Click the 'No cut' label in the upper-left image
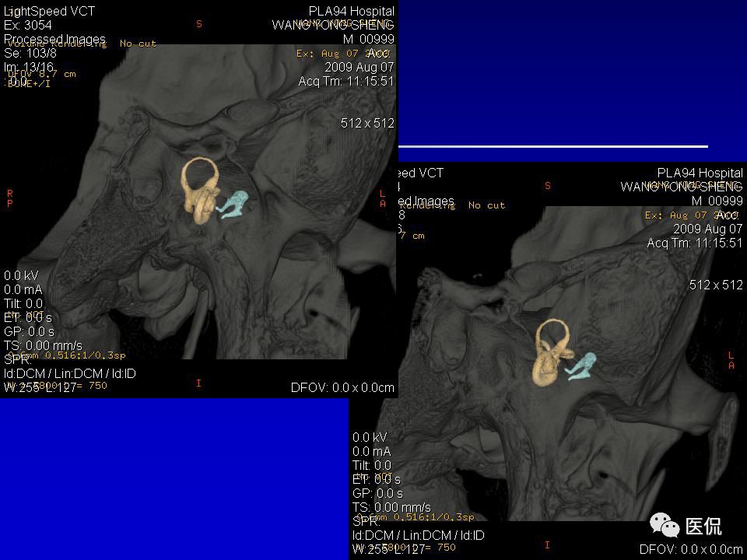747x560 pixels. click(x=139, y=44)
